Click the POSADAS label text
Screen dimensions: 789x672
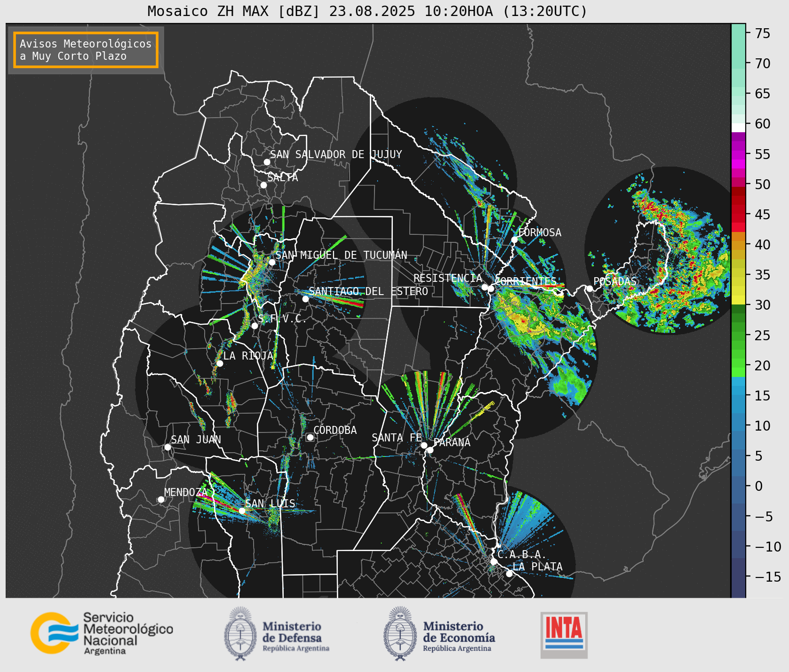click(615, 281)
